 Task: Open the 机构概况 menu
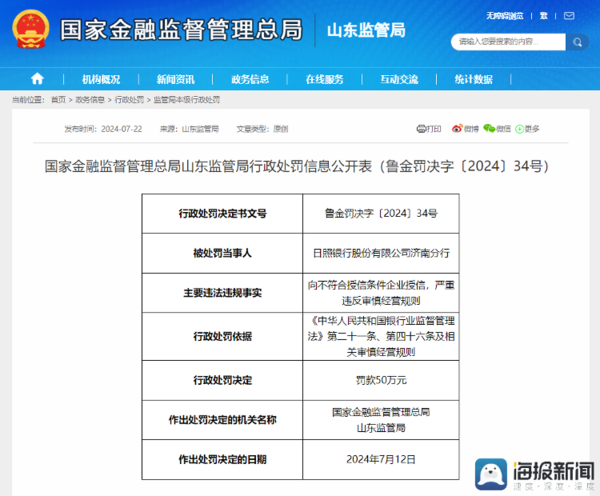101,79
